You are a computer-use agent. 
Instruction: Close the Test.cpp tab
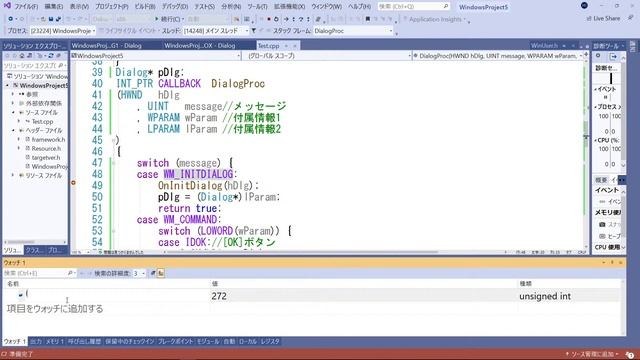tap(295, 46)
